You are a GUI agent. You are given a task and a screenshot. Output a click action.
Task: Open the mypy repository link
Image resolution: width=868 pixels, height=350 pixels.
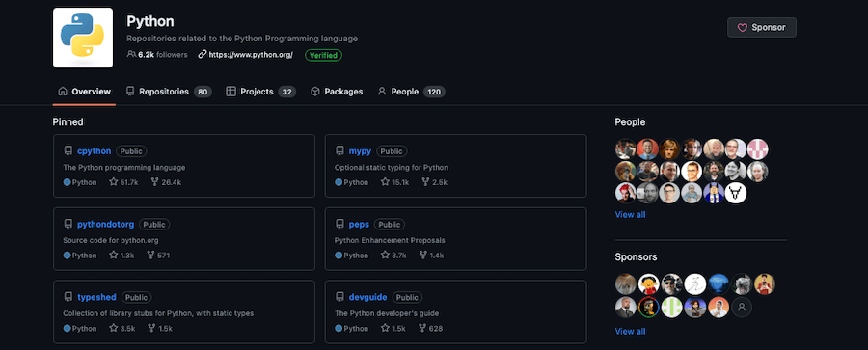tap(360, 150)
